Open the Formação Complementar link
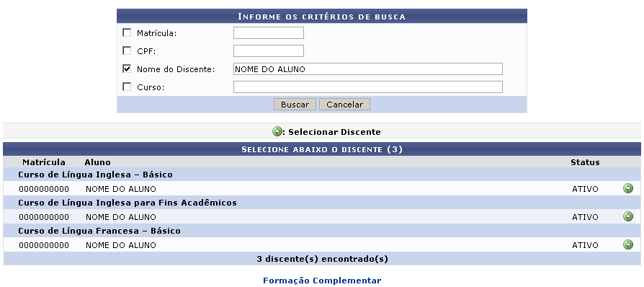644x287 pixels. click(322, 281)
